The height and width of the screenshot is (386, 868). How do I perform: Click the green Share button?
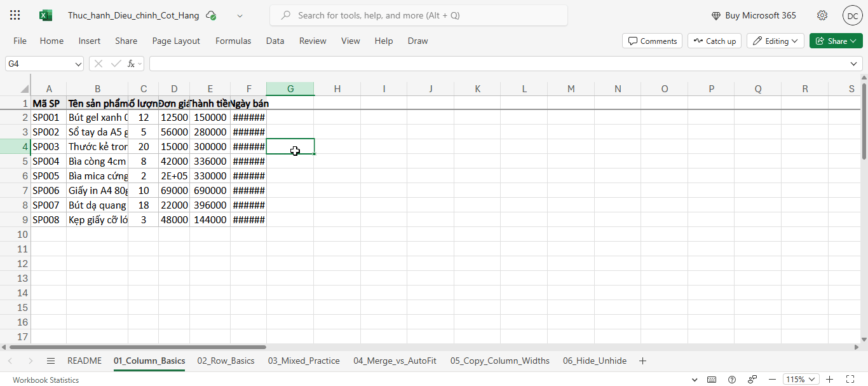click(836, 41)
